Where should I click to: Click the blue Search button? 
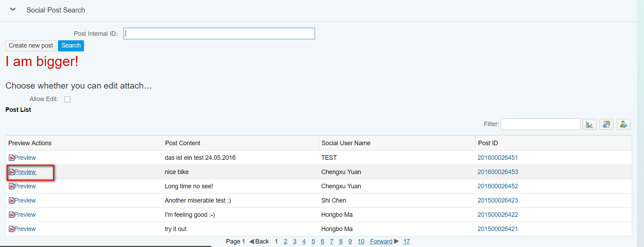[x=71, y=46]
